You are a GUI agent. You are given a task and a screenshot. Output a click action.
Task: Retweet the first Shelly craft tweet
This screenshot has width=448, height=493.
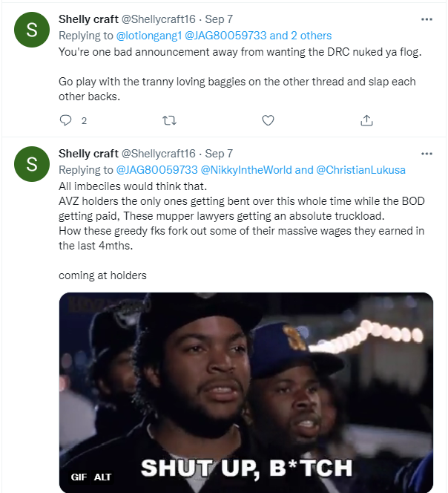coord(168,120)
